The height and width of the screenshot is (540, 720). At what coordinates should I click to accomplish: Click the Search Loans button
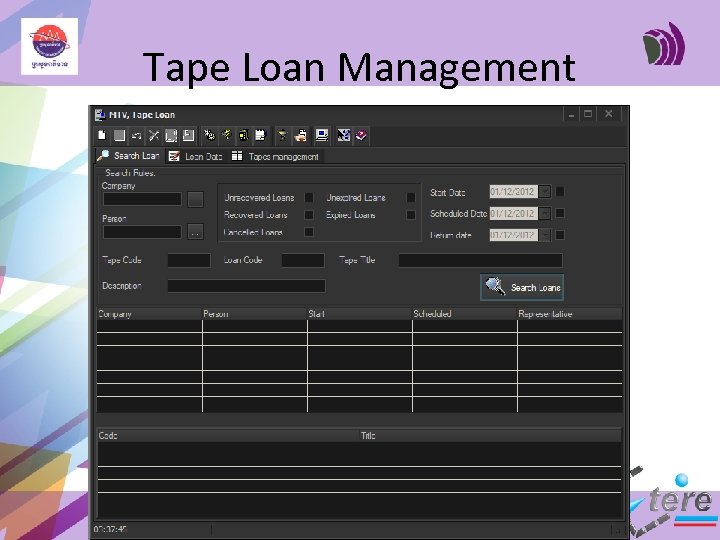[x=522, y=287]
